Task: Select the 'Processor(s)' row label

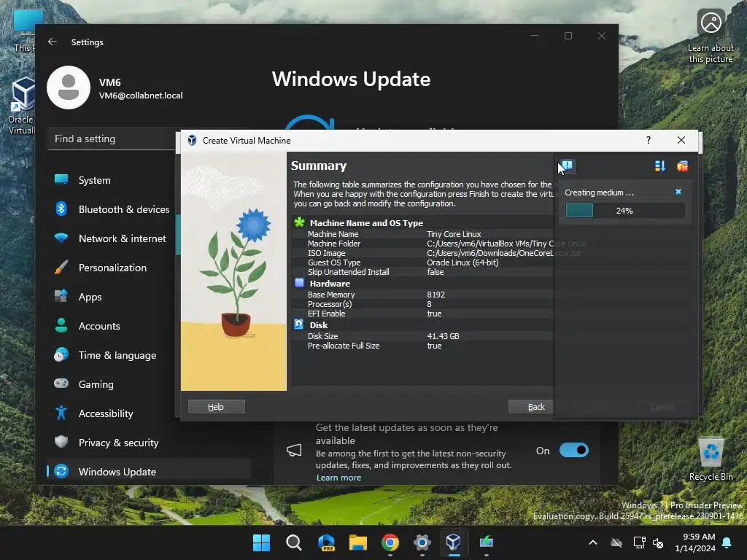Action: click(x=330, y=304)
